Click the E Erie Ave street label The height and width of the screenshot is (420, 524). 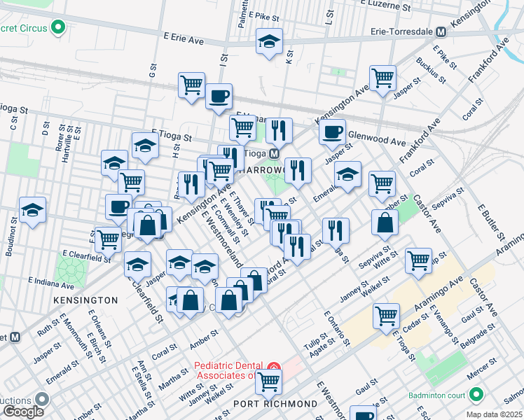184,38
